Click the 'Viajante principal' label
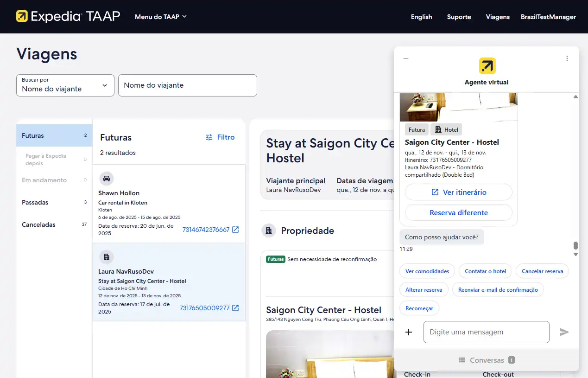This screenshot has height=378, width=588. pyautogui.click(x=296, y=181)
